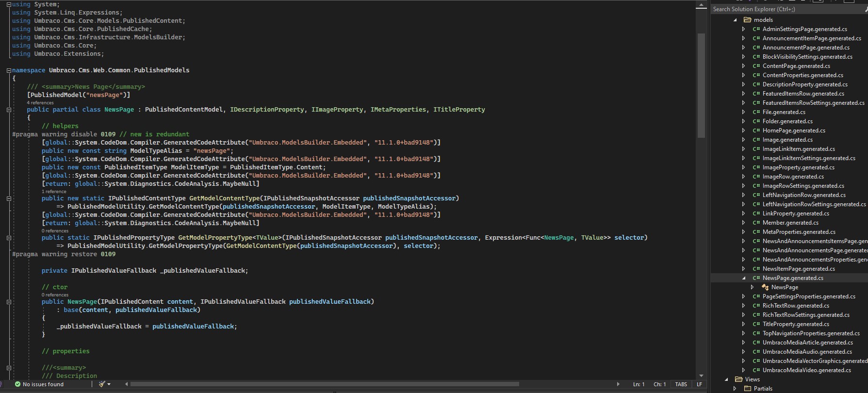Click the C# icon of Member.generated.cs
868x393 pixels.
click(x=756, y=223)
